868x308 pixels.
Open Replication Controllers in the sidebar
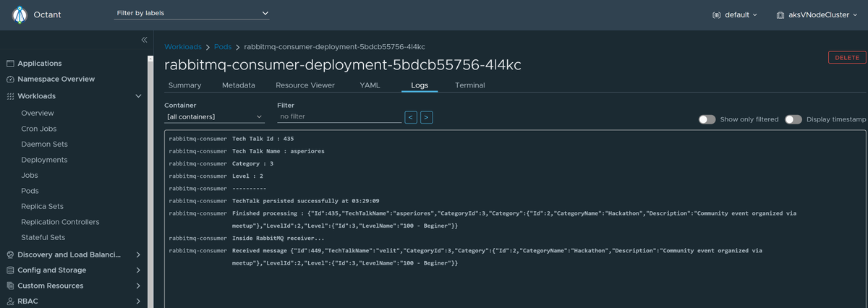[x=60, y=222]
